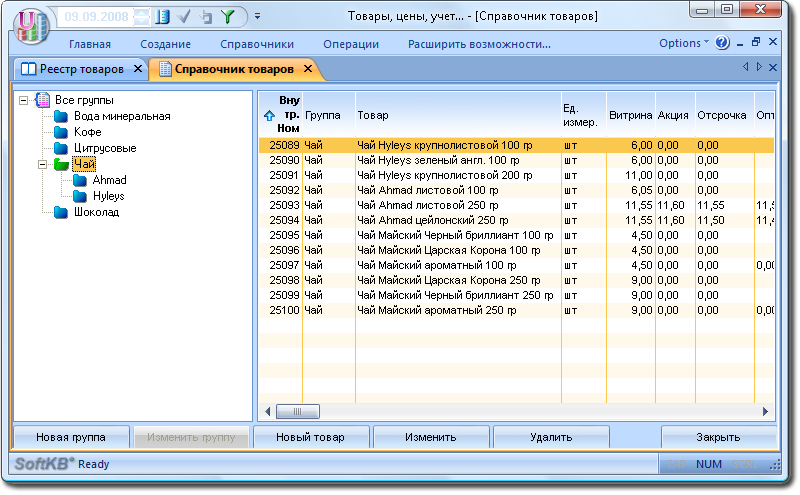Viewport: 800px width, 495px height.
Task: Select row Чай Ahmad цейлонский 250 гр
Action: click(516, 220)
